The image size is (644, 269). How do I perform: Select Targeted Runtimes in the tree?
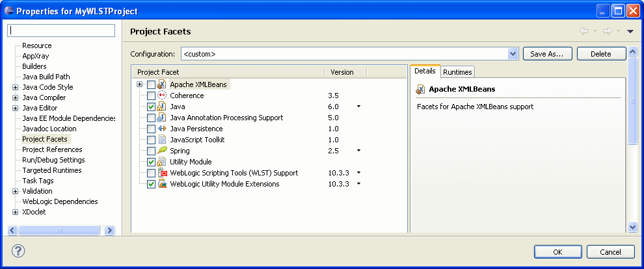(52, 170)
